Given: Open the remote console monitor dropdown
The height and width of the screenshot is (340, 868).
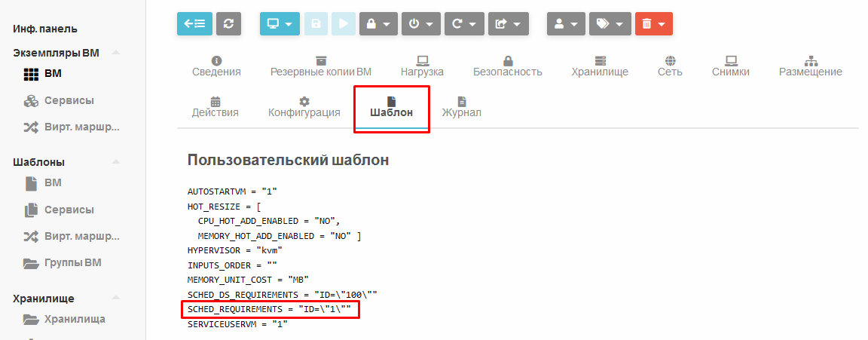Looking at the screenshot, I should pyautogui.click(x=280, y=24).
